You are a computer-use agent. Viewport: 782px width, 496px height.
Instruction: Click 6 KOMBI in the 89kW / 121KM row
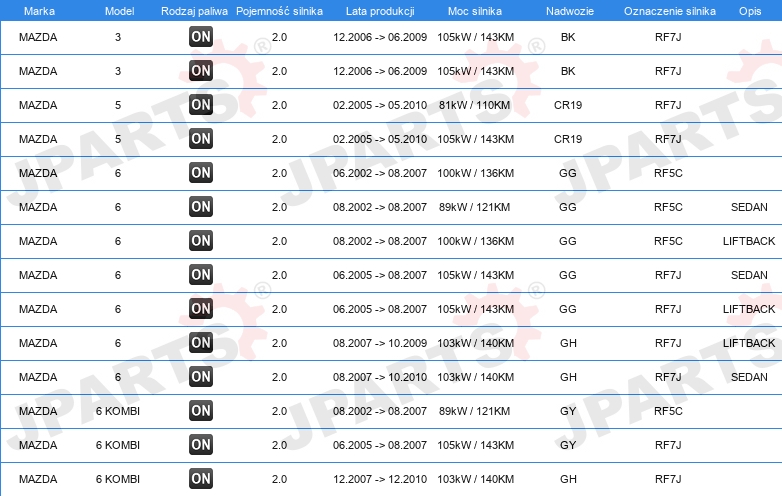(x=118, y=411)
